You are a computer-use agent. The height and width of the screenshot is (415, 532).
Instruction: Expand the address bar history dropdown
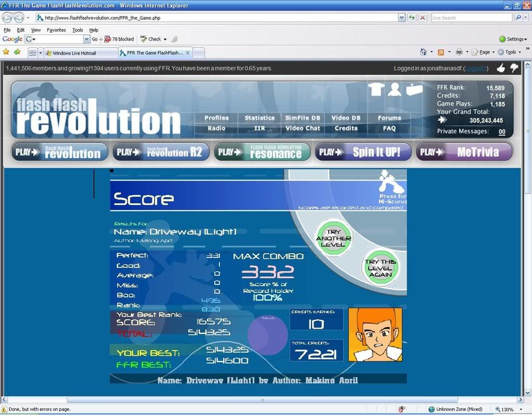[x=401, y=18]
